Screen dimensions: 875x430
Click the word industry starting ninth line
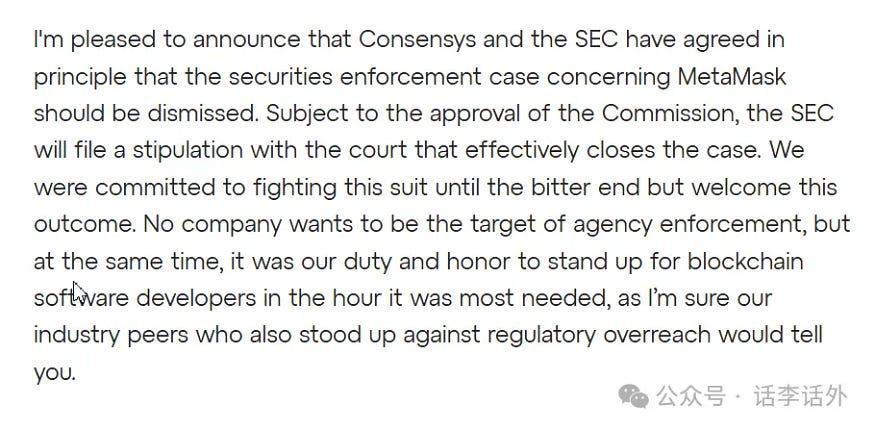(77, 336)
